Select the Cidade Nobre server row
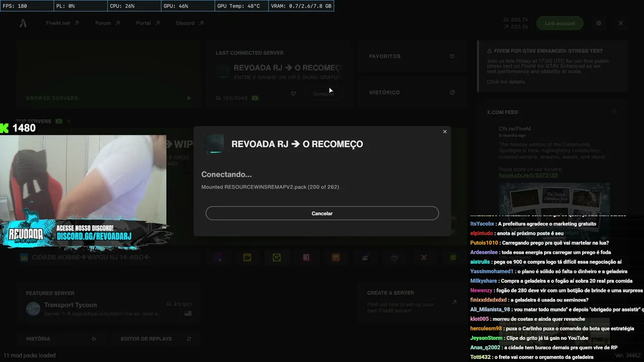 109,257
